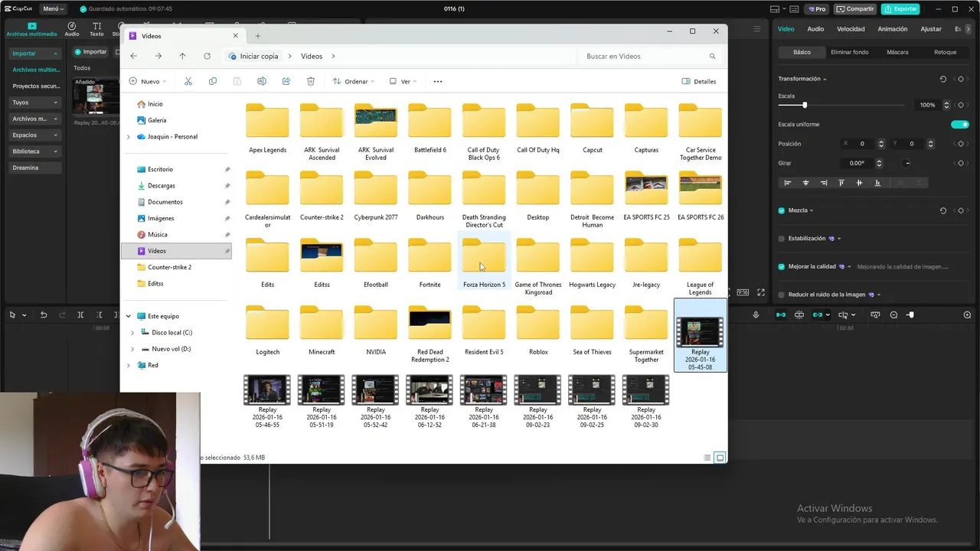Viewport: 980px width, 551px height.
Task: Select CapCut Archivos multimedia icon
Action: (x=32, y=29)
